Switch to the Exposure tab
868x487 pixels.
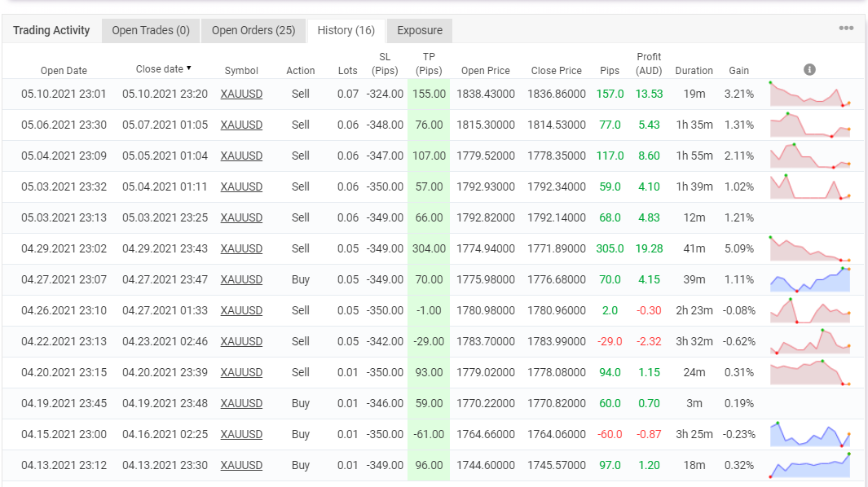click(x=420, y=30)
